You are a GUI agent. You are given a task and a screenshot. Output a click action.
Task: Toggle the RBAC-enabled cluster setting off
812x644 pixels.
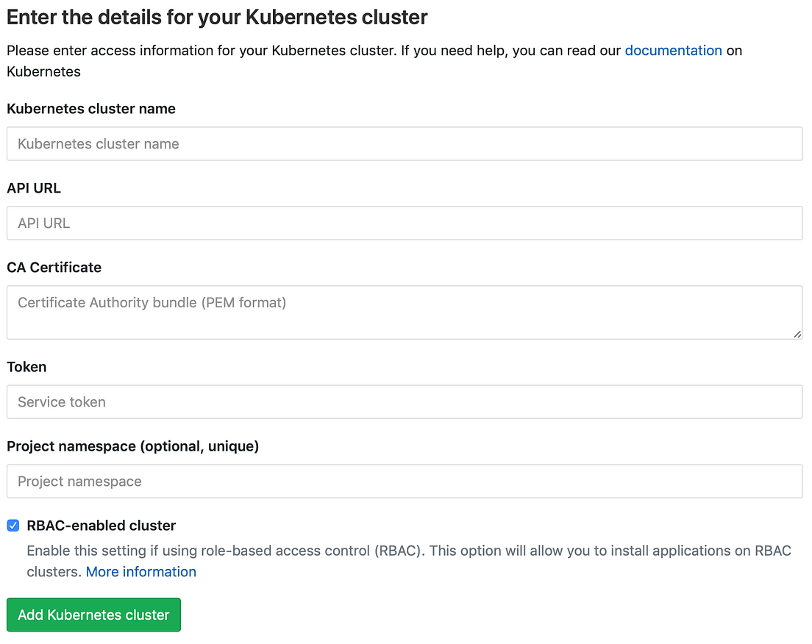(13, 525)
